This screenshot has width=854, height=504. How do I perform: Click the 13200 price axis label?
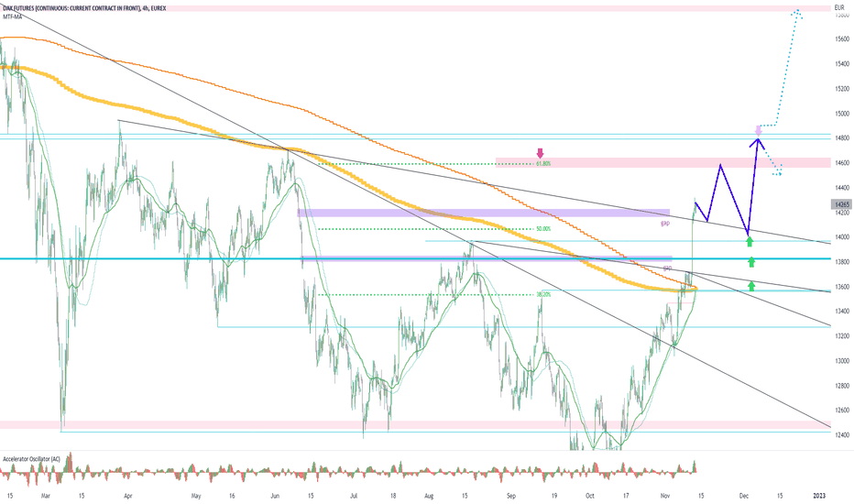[x=842, y=335]
